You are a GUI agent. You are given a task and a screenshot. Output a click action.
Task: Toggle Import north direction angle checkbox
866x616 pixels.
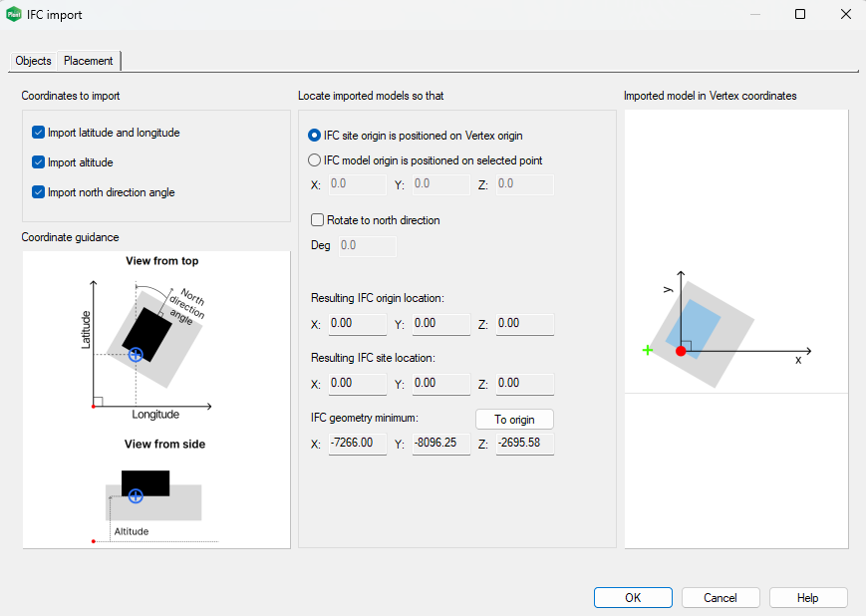(39, 192)
